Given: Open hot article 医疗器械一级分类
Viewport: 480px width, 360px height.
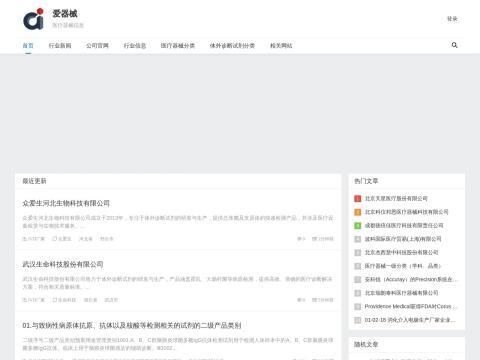Looking at the screenshot, I should 403,266.
